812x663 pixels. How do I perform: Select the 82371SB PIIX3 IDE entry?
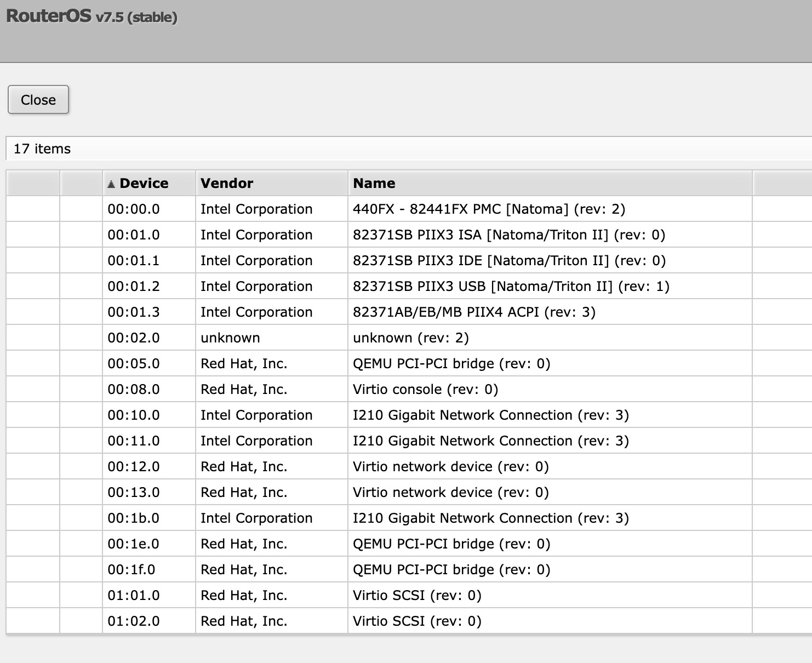tap(508, 260)
